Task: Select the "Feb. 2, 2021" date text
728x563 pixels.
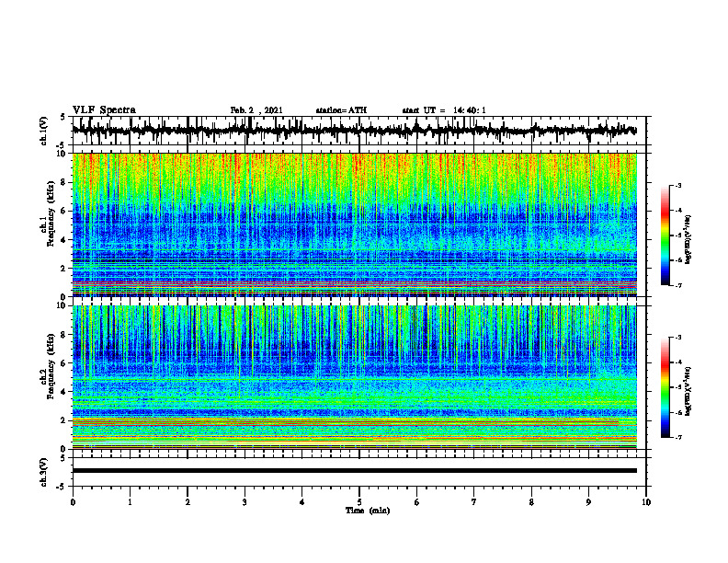Action: tap(256, 110)
